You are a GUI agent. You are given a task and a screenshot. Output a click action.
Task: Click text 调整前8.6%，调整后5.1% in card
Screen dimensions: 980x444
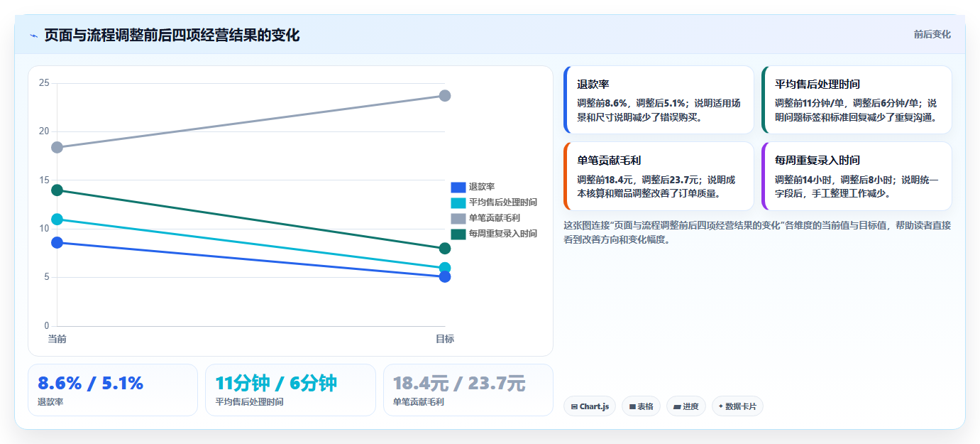click(x=630, y=103)
